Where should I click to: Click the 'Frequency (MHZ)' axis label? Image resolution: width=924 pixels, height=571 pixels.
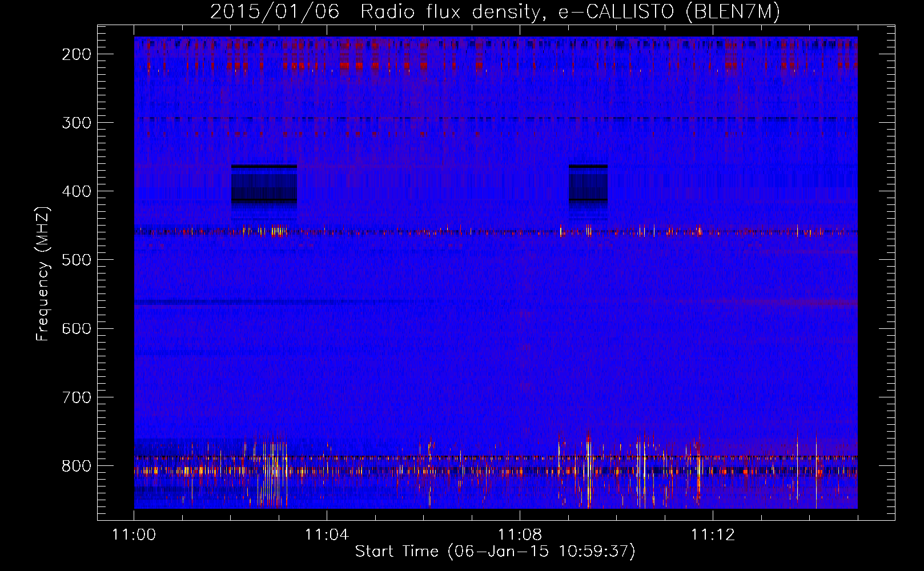(43, 274)
